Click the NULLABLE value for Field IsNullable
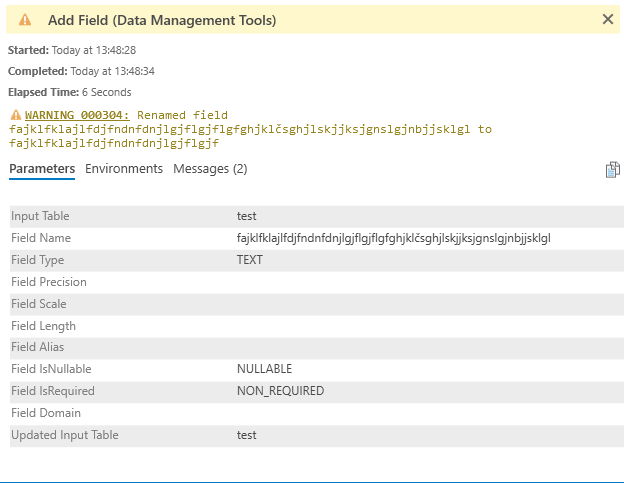The width and height of the screenshot is (624, 483). click(x=264, y=369)
